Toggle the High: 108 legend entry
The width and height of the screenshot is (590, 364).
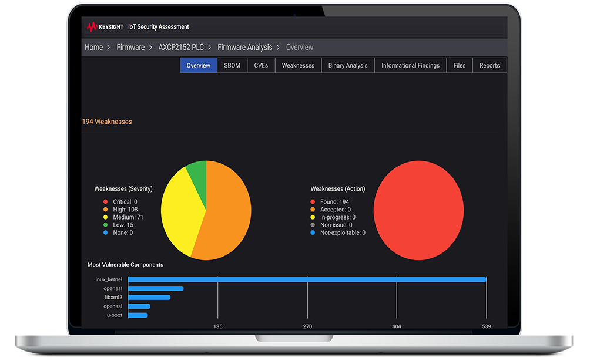point(125,210)
